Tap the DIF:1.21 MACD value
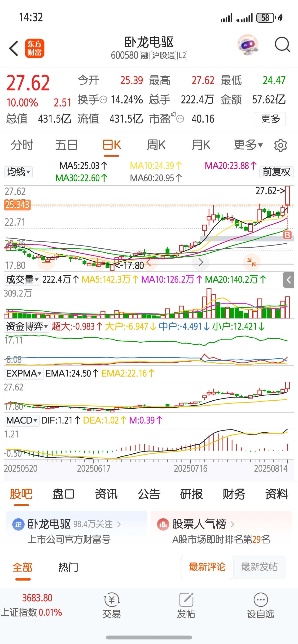Viewport: 298px width, 644px height. click(61, 420)
